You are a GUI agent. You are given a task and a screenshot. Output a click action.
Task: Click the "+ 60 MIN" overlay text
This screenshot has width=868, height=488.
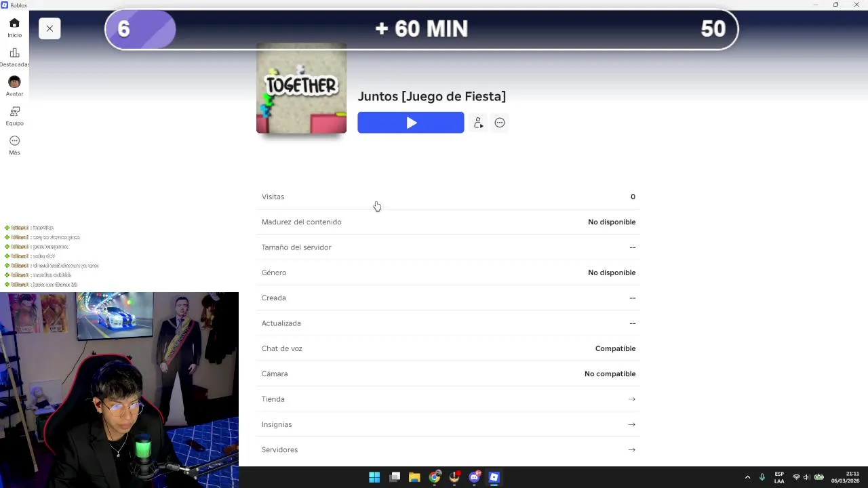point(421,28)
